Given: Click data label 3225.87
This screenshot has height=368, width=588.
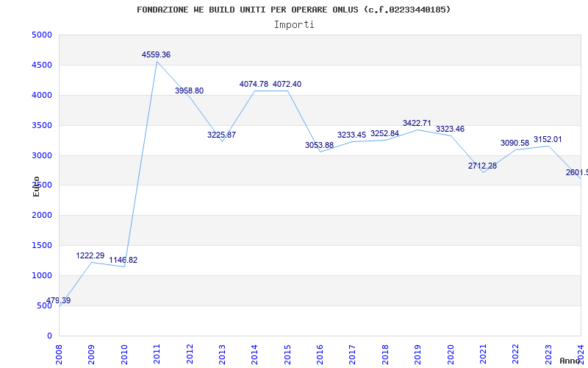Looking at the screenshot, I should pos(222,135).
